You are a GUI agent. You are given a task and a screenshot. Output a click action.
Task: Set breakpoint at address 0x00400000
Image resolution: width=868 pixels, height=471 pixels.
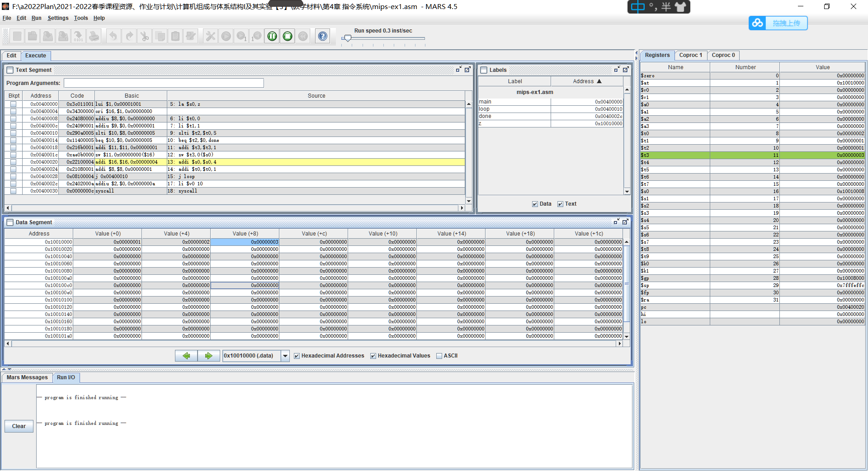pyautogui.click(x=14, y=104)
